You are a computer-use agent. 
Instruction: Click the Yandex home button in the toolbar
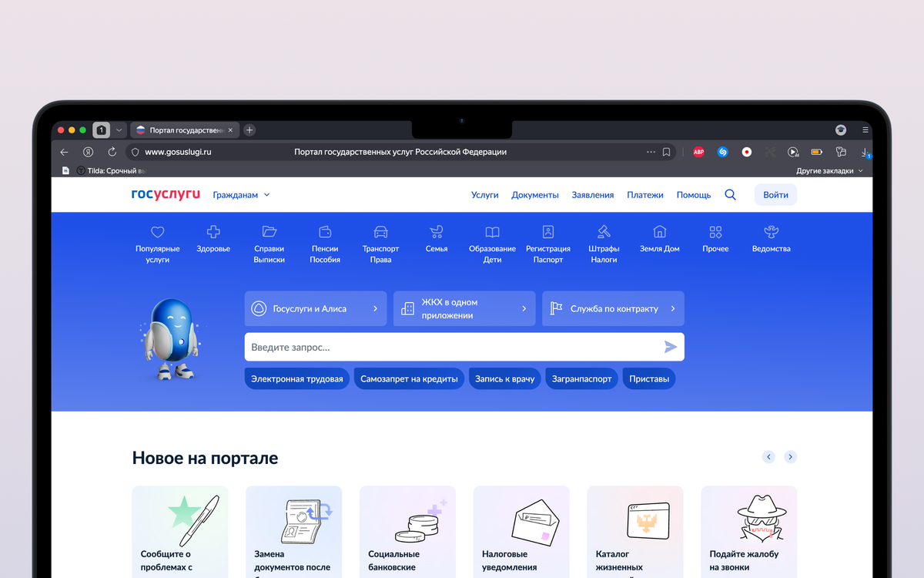[x=89, y=152]
